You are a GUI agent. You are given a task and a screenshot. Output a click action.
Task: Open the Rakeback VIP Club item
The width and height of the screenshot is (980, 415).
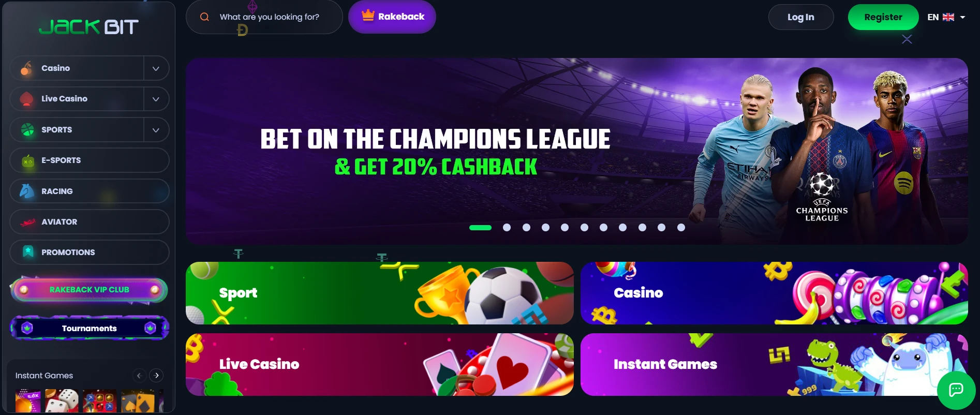click(90, 290)
